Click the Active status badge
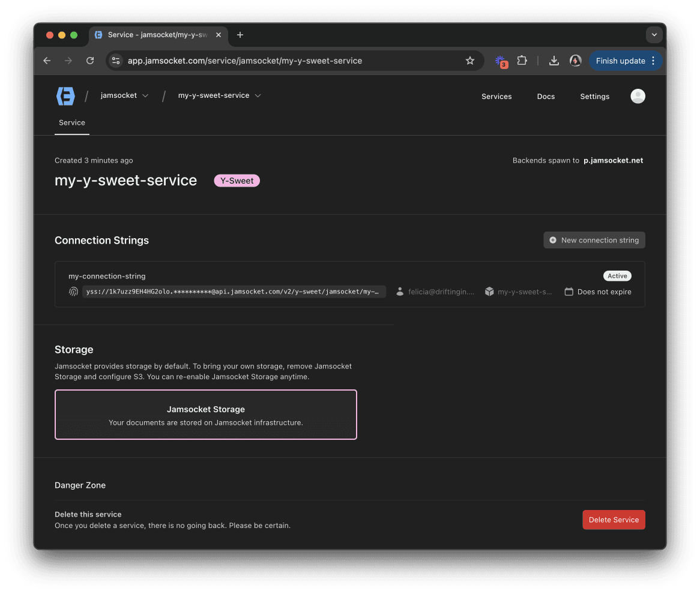700x594 pixels. point(617,276)
